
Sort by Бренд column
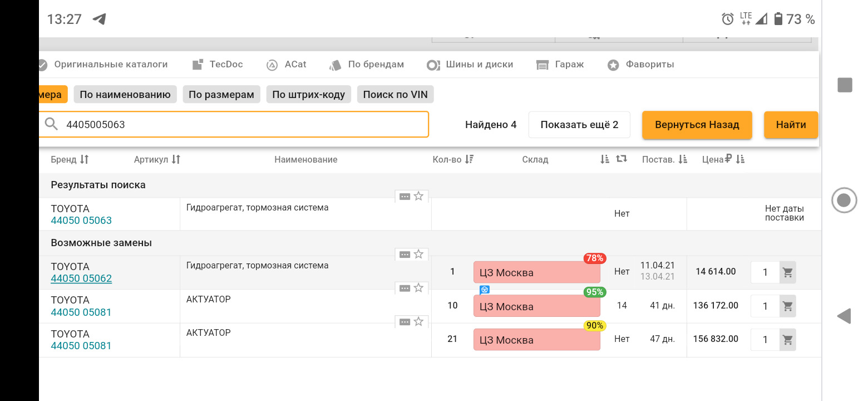pyautogui.click(x=70, y=159)
